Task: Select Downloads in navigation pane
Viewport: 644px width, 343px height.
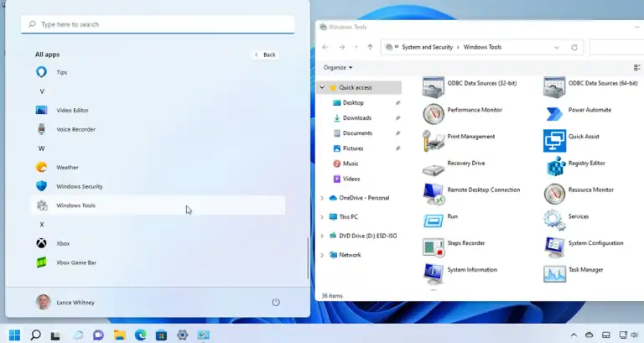Action: click(357, 118)
